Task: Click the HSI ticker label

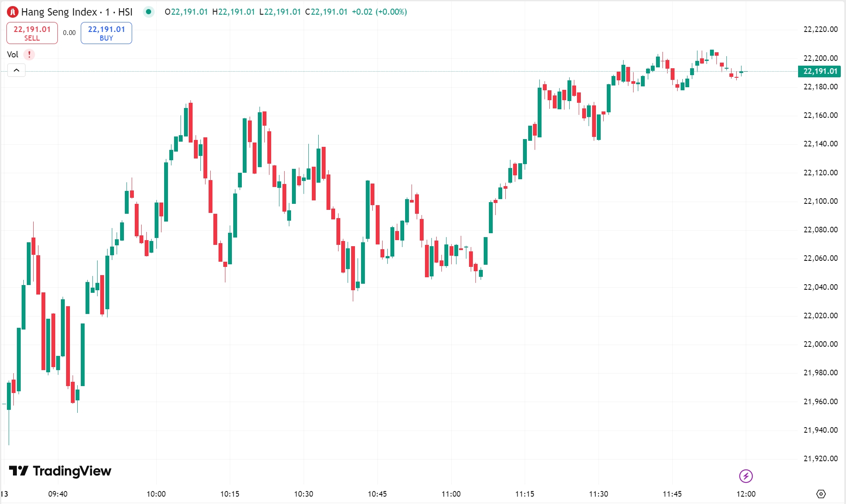Action: [x=125, y=12]
